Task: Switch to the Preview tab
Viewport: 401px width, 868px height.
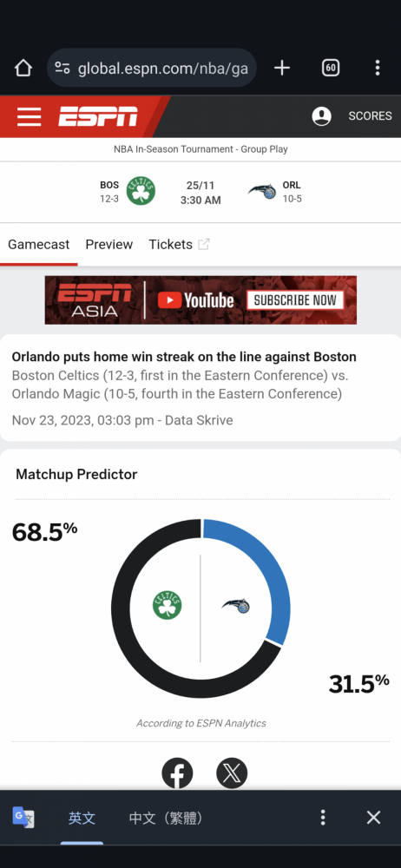Action: click(109, 245)
